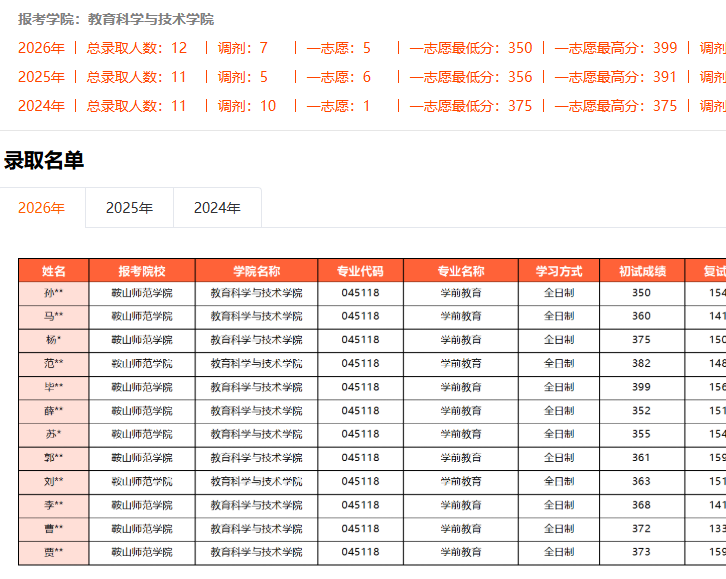Click 一志愿：5 in the 2026 summary
Viewport: 726px width, 579px height.
[x=338, y=48]
